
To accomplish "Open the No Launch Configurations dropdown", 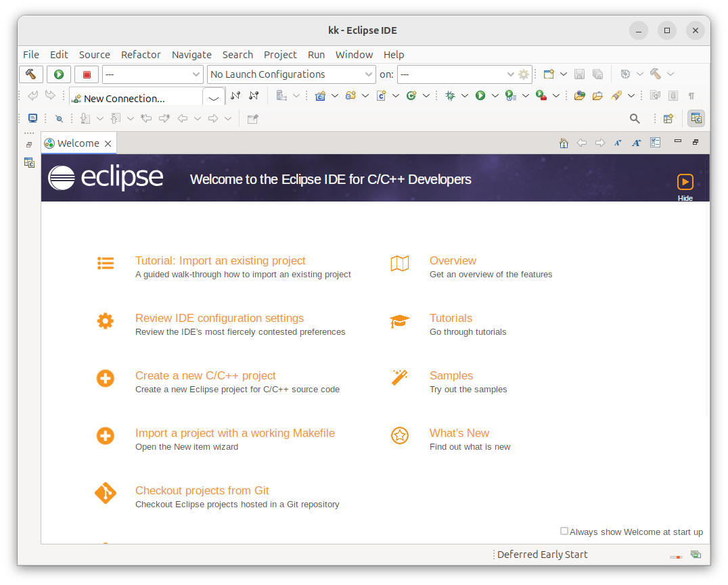I will point(292,74).
